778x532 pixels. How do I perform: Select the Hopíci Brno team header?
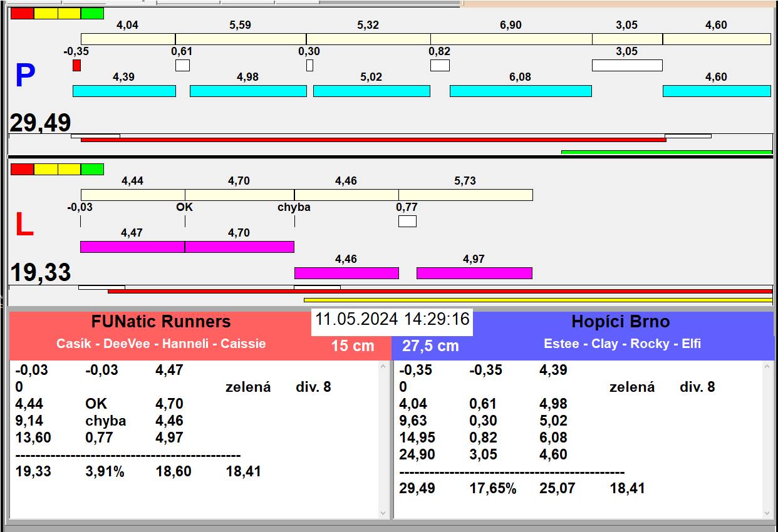[x=621, y=322]
